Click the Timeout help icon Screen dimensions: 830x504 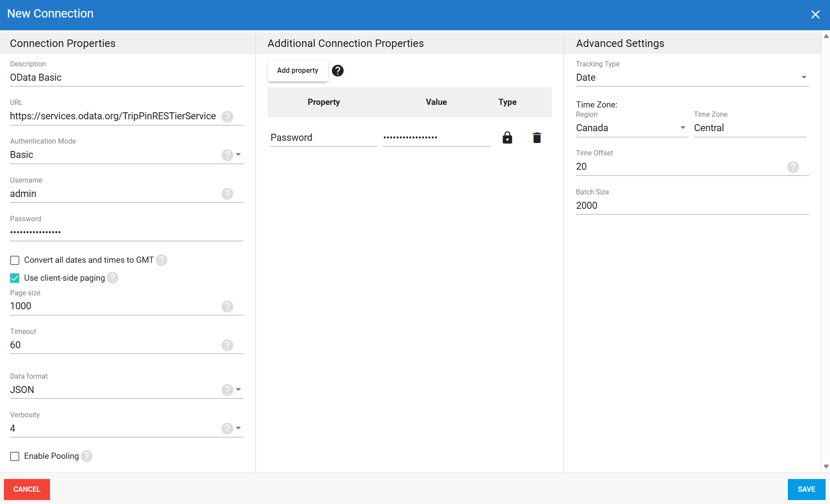pos(227,345)
